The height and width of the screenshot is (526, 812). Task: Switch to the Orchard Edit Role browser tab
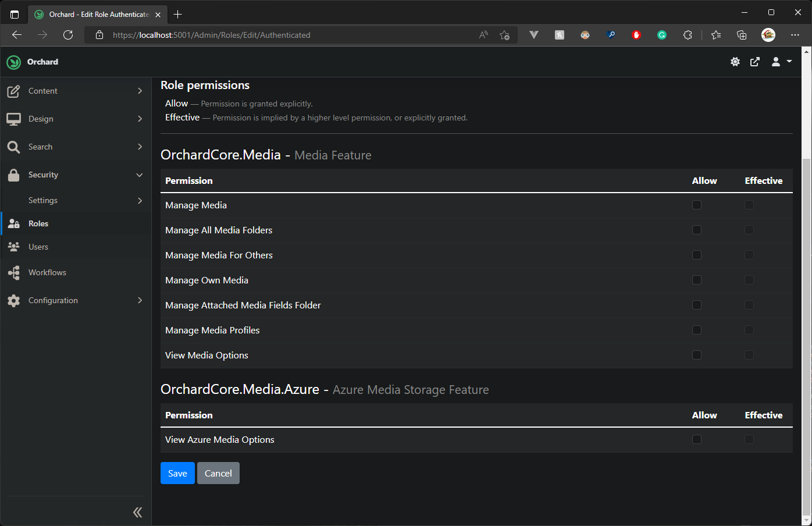pyautogui.click(x=93, y=14)
